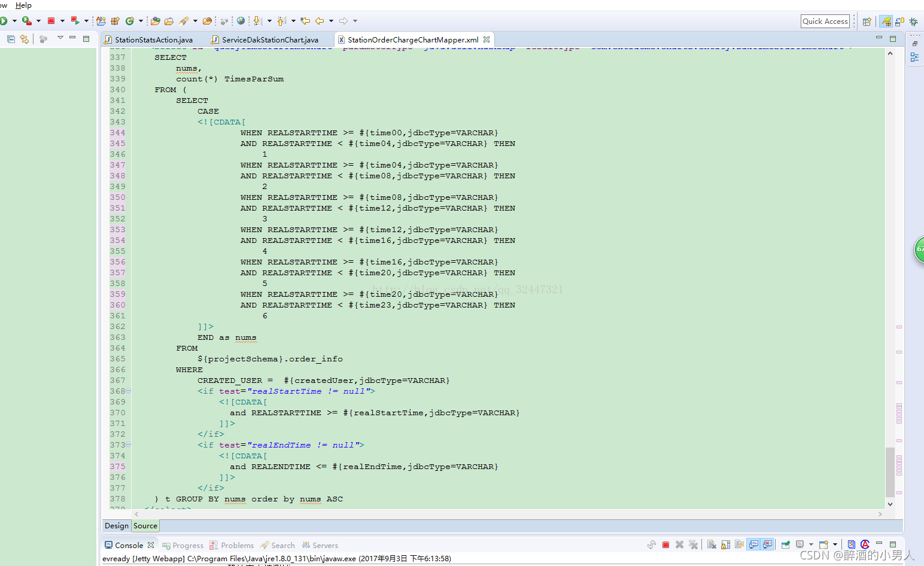The width and height of the screenshot is (924, 566).
Task: Open Display Selected Console dropdown arrow
Action: tap(811, 544)
